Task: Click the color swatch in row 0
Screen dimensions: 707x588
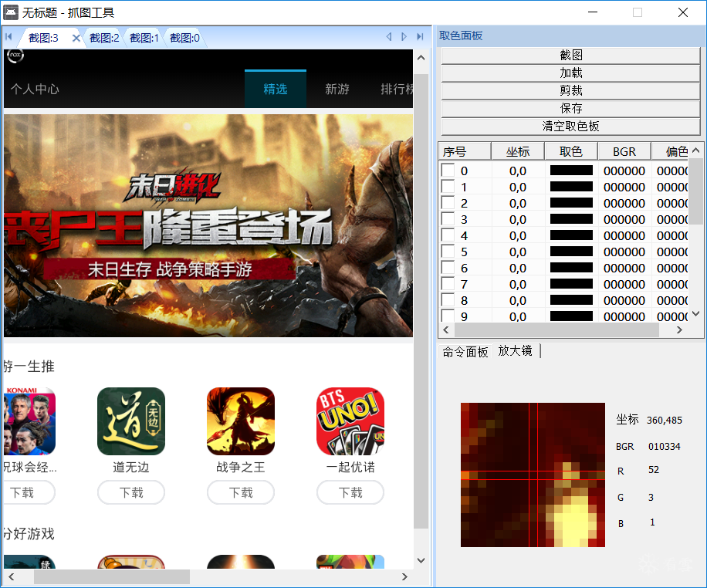Action: point(571,171)
